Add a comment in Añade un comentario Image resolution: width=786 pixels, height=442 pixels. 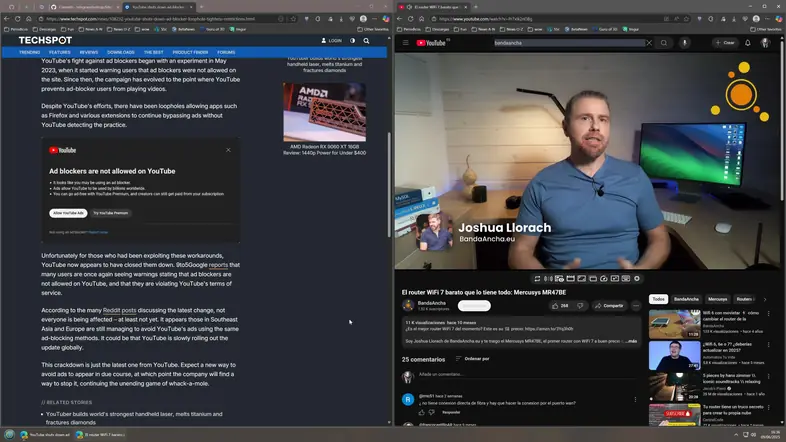(526, 374)
